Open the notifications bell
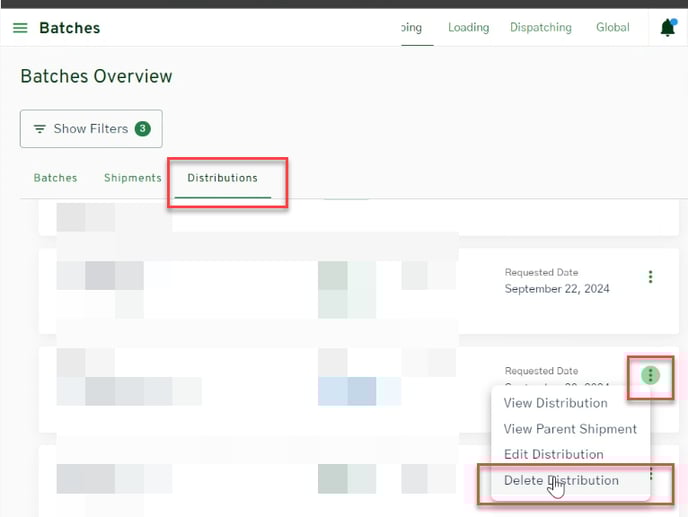Viewport: 688px width, 517px height. (668, 28)
